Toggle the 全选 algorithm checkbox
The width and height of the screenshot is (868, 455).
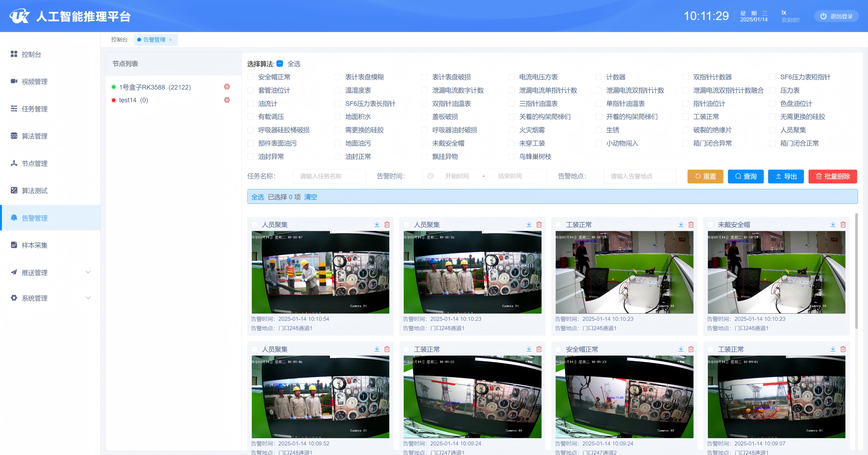pos(280,64)
